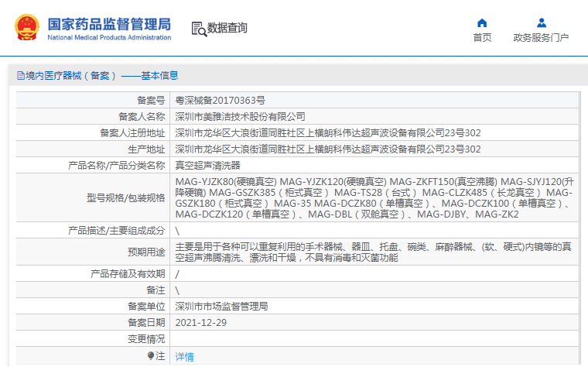Click the 备注 row label
This screenshot has height=367, width=588.
pyautogui.click(x=156, y=290)
